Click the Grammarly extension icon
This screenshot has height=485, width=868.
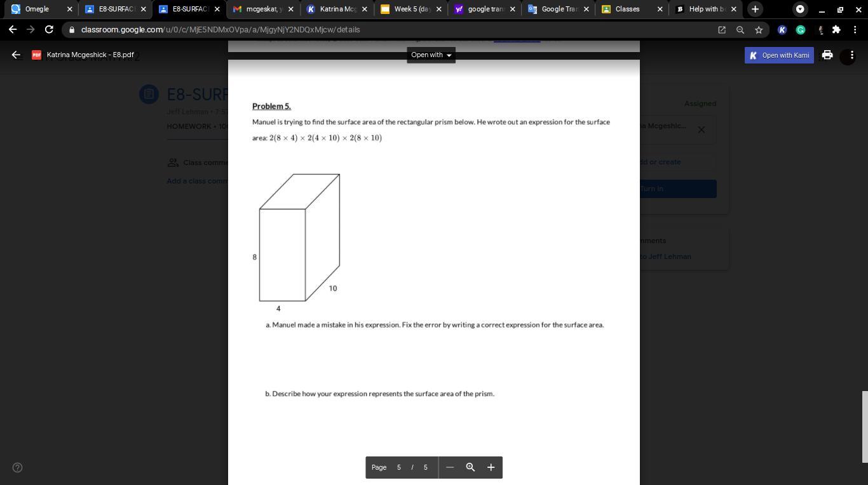pos(801,30)
